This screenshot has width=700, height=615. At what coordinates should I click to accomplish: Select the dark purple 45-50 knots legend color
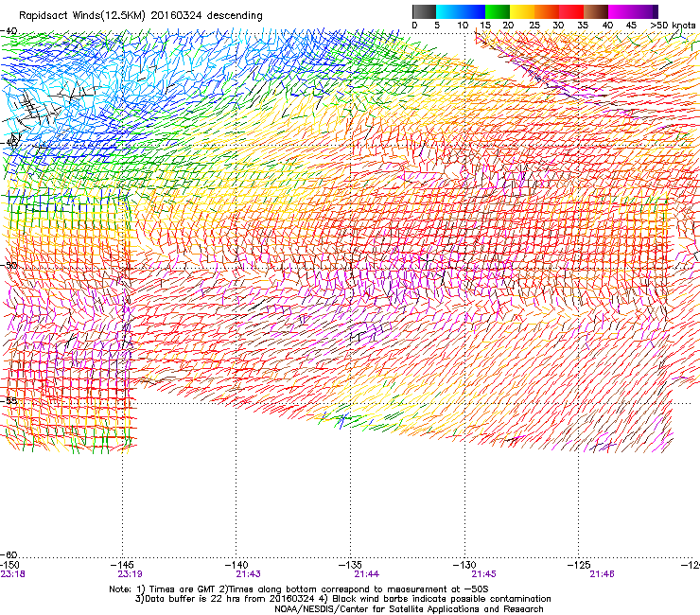click(x=645, y=11)
